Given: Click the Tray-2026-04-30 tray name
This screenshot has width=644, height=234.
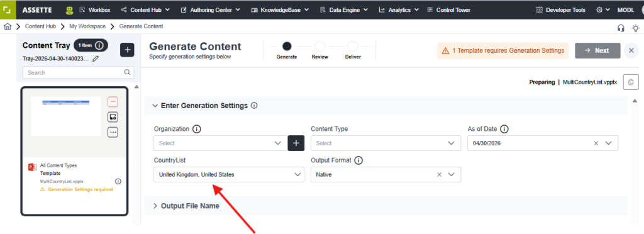Looking at the screenshot, I should tap(55, 58).
